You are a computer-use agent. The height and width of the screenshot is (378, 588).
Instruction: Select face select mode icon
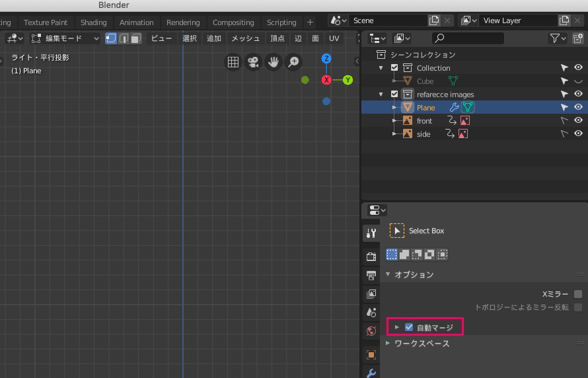[135, 38]
